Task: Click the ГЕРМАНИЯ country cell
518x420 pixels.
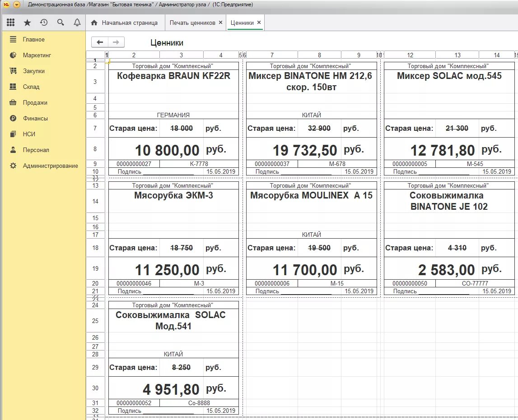Action: (173, 115)
